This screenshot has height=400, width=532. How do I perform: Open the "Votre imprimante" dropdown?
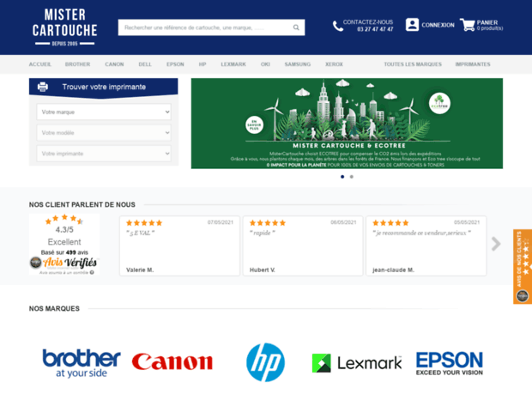click(104, 154)
